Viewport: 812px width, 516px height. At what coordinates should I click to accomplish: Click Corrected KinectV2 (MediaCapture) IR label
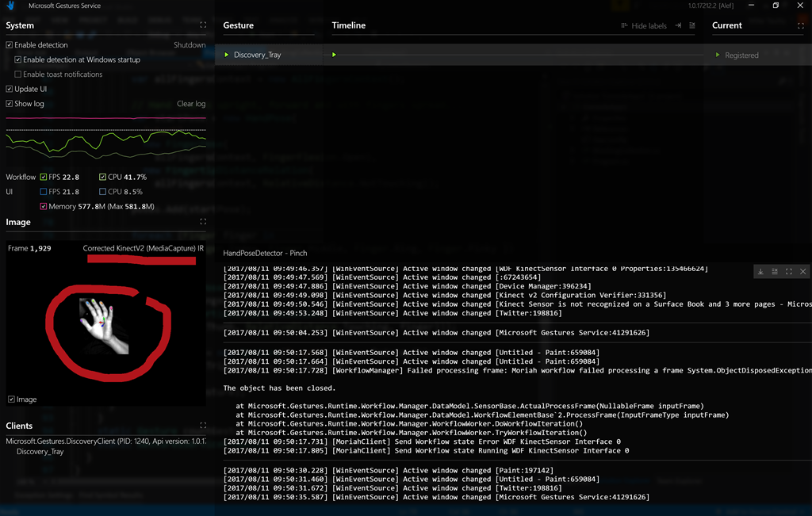click(x=144, y=248)
